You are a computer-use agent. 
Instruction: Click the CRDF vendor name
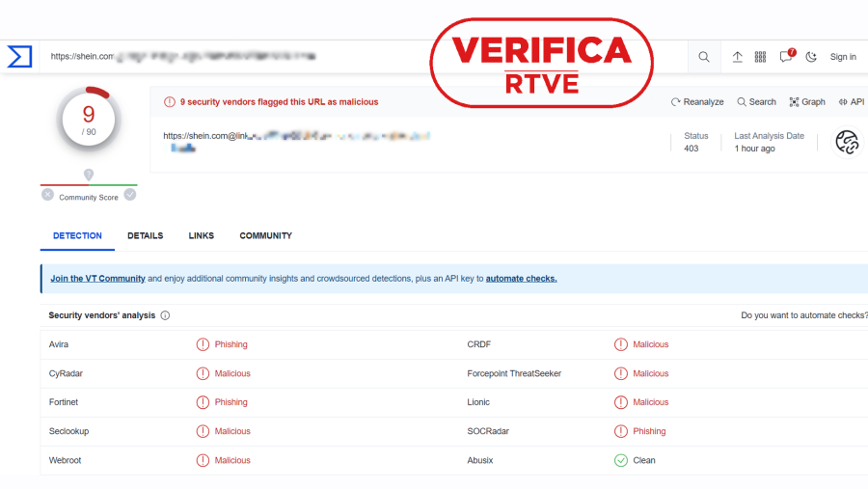(x=478, y=344)
